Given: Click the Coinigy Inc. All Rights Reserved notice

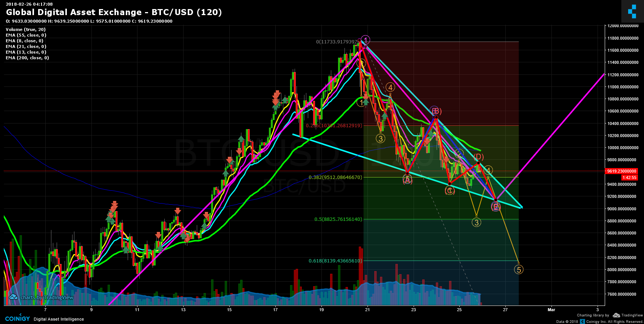Looking at the screenshot, I should point(614,321).
